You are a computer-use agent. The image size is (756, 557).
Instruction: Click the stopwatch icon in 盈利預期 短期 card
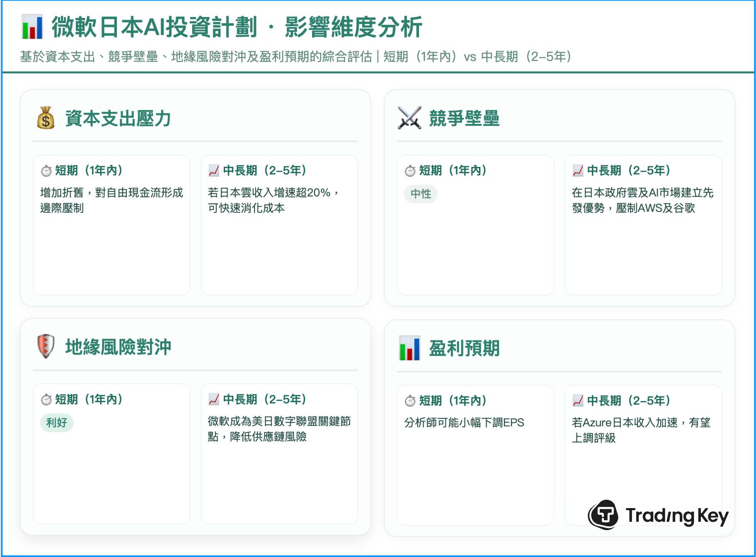[410, 401]
